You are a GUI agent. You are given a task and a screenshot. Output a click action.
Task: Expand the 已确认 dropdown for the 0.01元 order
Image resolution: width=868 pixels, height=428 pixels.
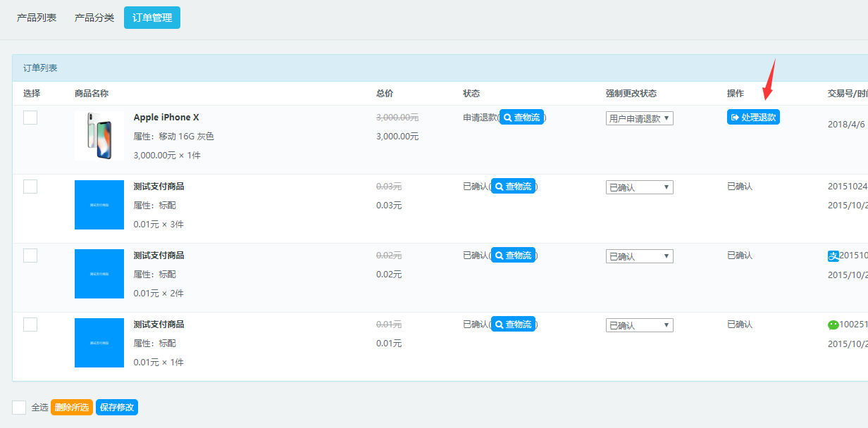coord(639,325)
